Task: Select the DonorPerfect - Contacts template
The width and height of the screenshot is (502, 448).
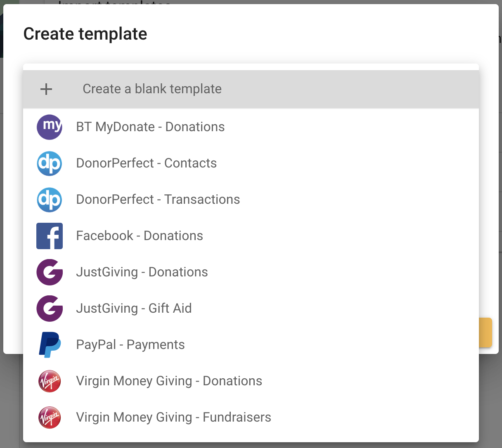Action: [x=146, y=163]
